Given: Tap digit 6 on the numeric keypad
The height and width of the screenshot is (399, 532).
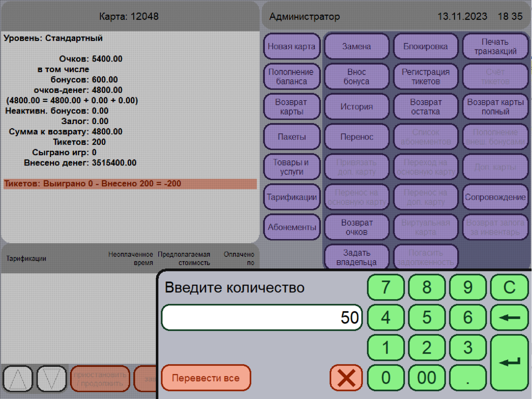Looking at the screenshot, I should click(x=468, y=318).
